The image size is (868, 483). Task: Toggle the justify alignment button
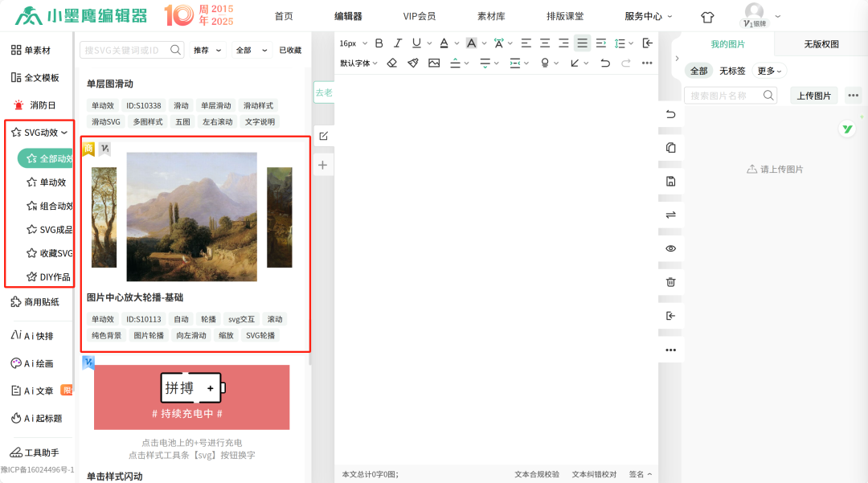583,43
